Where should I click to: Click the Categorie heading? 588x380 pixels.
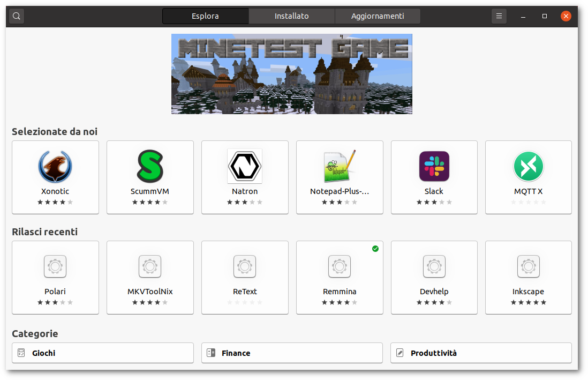pyautogui.click(x=35, y=333)
